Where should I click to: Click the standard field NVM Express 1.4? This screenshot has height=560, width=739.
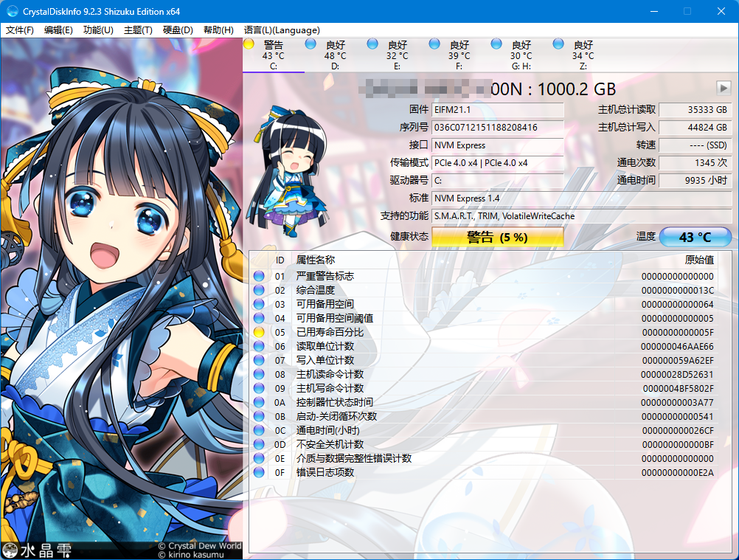click(x=582, y=198)
